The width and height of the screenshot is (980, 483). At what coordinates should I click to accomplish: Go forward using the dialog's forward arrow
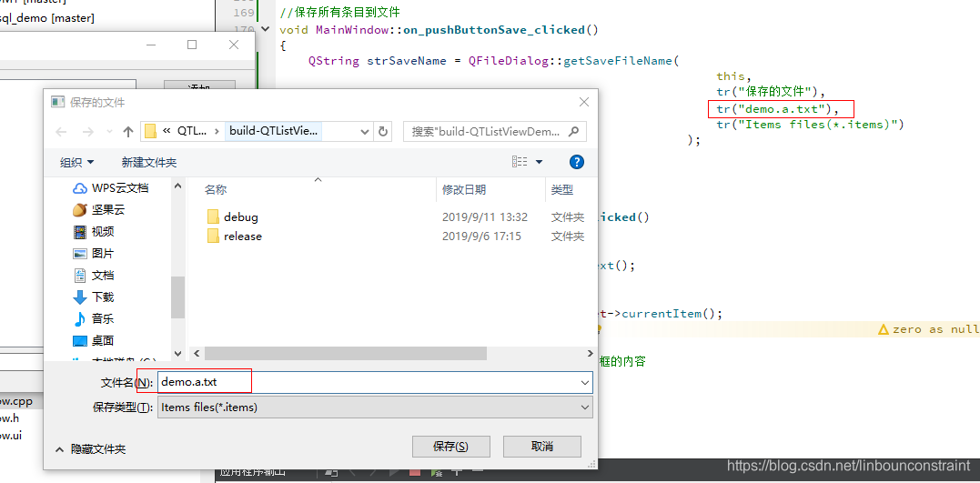point(87,131)
